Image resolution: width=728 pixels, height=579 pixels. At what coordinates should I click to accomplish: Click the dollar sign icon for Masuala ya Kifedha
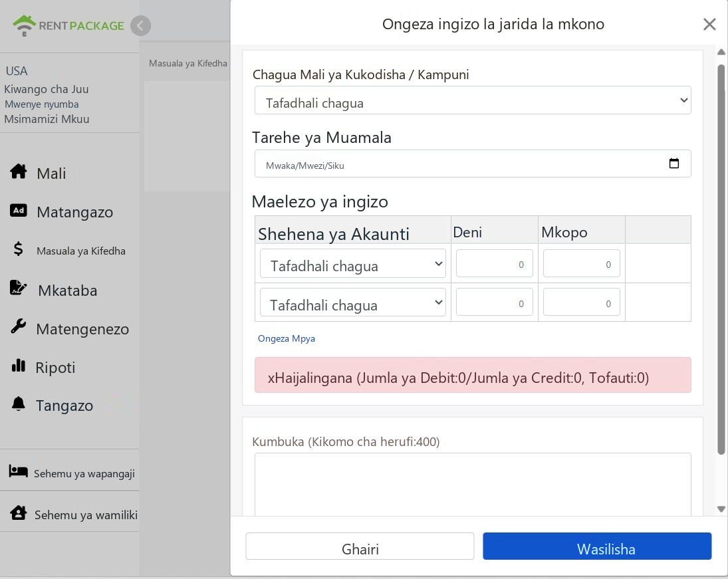pyautogui.click(x=18, y=249)
